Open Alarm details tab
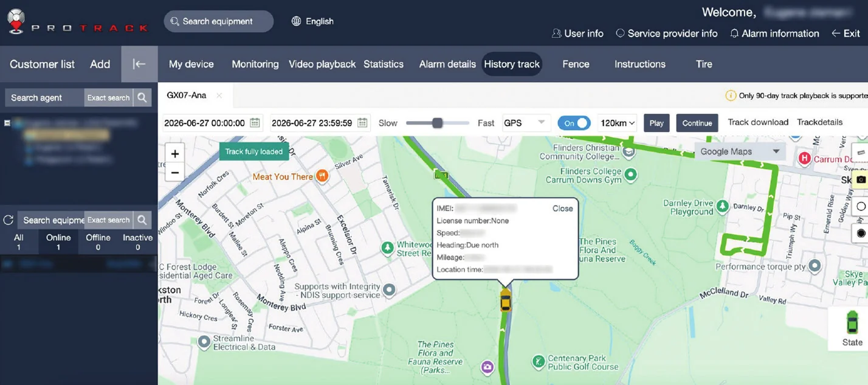 (447, 64)
